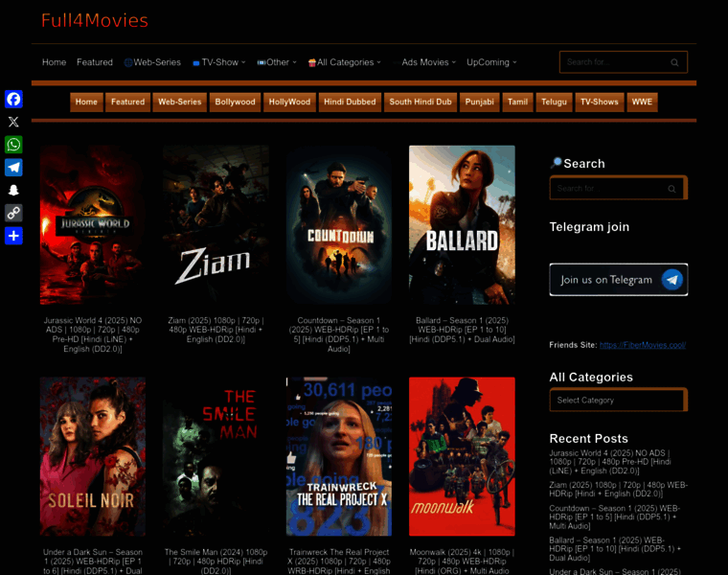Open more share options plus icon
The width and height of the screenshot is (728, 575).
(x=13, y=236)
